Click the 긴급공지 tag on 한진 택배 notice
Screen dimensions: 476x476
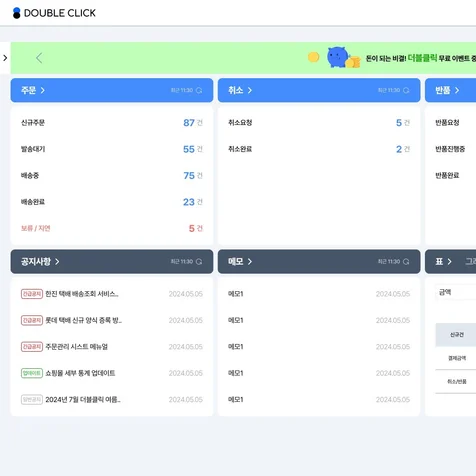(32, 294)
